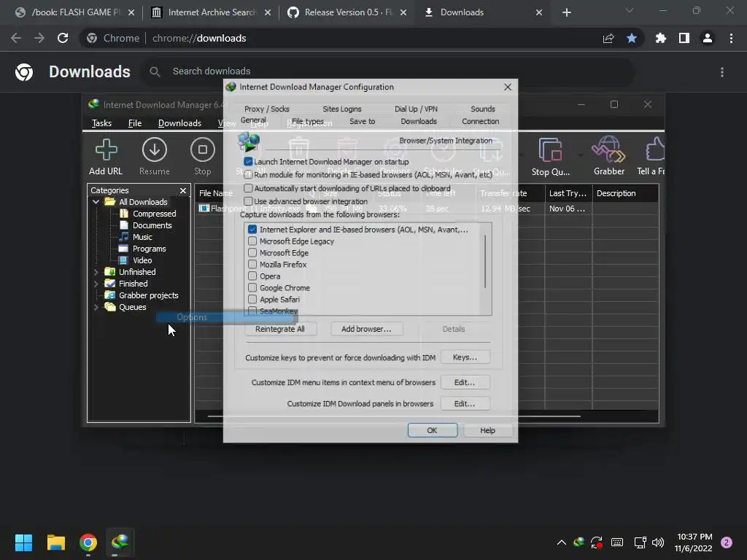Screen dimensions: 747x560
Task: Check the Apple Safari browser box
Action: coord(252,300)
